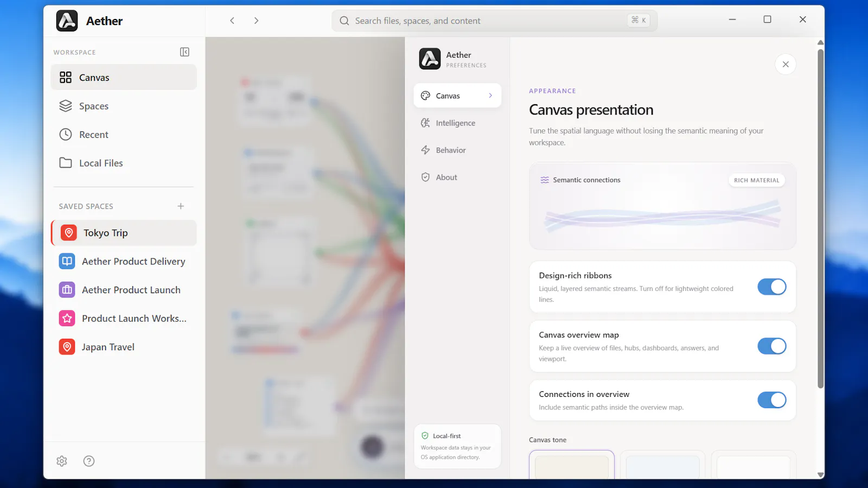Open Aether Product Launch space
868x488 pixels.
point(124,290)
